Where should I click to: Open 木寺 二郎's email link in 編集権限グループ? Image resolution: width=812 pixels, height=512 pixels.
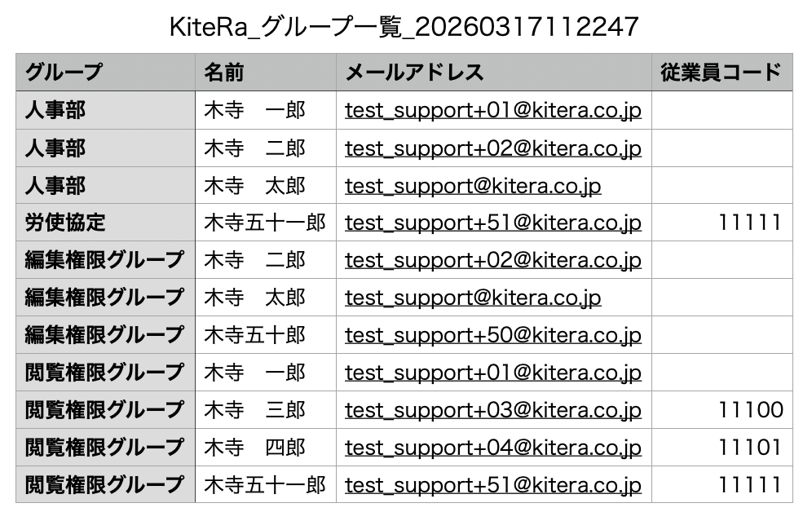(x=492, y=260)
